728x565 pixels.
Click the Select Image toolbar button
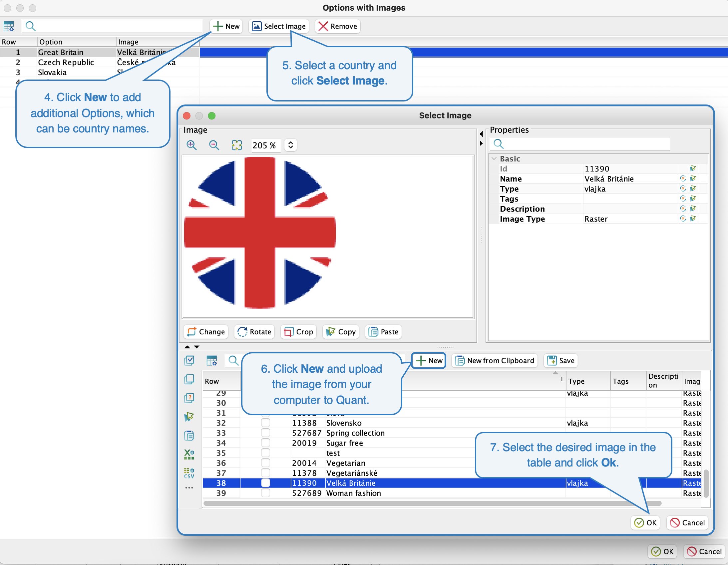[279, 26]
